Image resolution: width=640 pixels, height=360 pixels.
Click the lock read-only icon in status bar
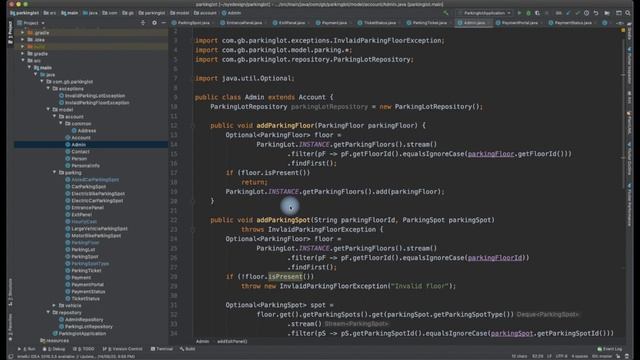point(618,356)
